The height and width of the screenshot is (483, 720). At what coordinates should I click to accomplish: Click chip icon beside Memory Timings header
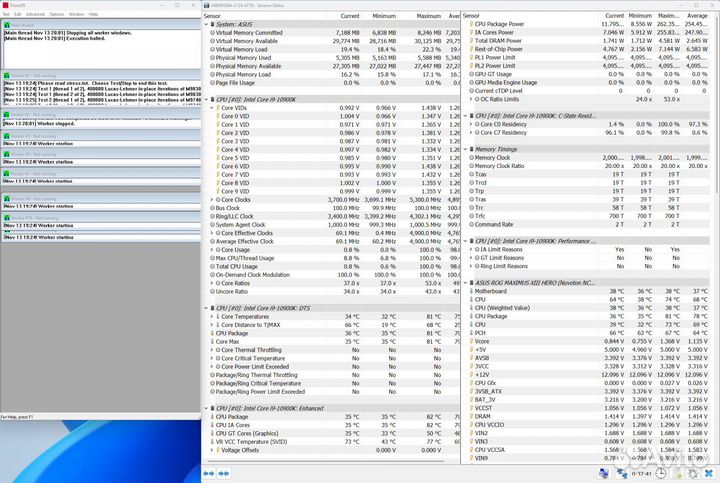click(x=472, y=149)
